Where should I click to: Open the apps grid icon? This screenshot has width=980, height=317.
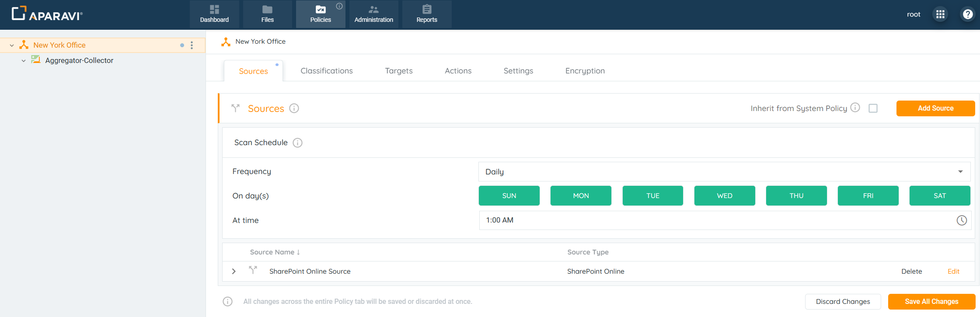[x=940, y=14]
